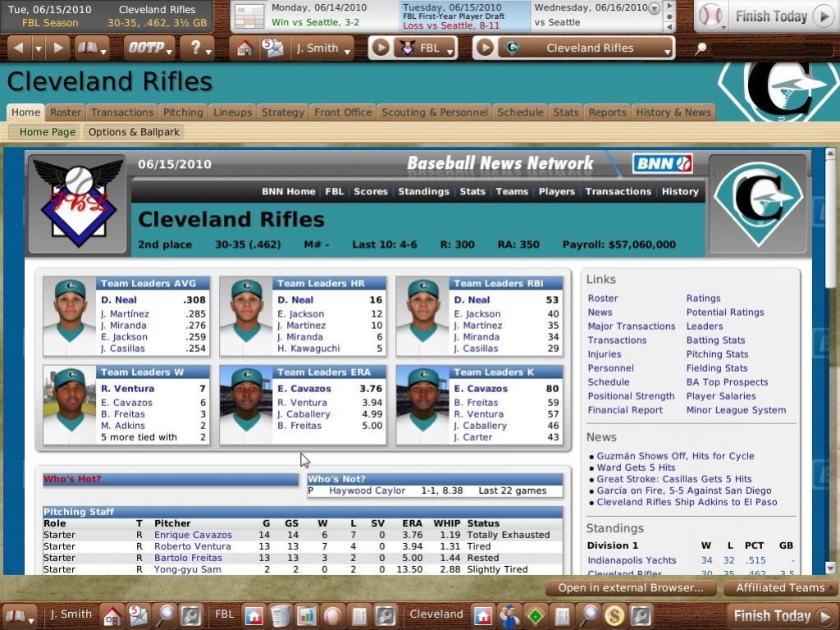
Task: Switch to the Roster tab
Action: point(65,112)
